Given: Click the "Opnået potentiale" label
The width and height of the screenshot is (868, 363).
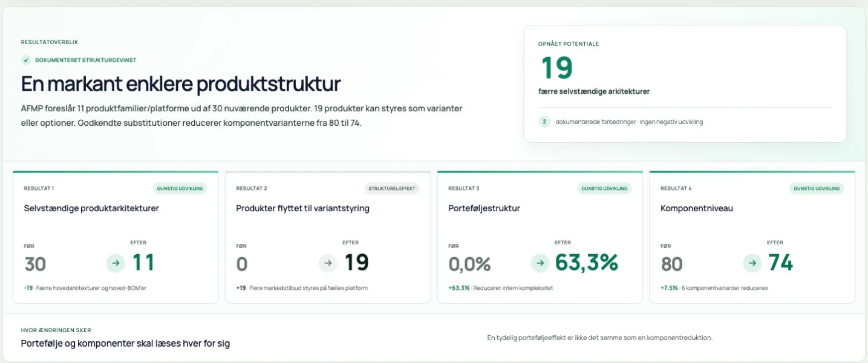Looking at the screenshot, I should 569,44.
